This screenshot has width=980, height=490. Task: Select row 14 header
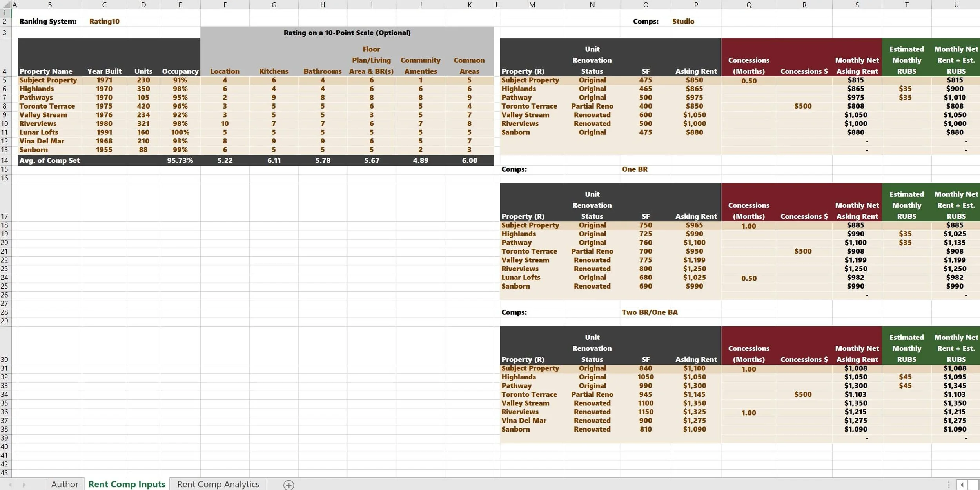click(x=5, y=160)
